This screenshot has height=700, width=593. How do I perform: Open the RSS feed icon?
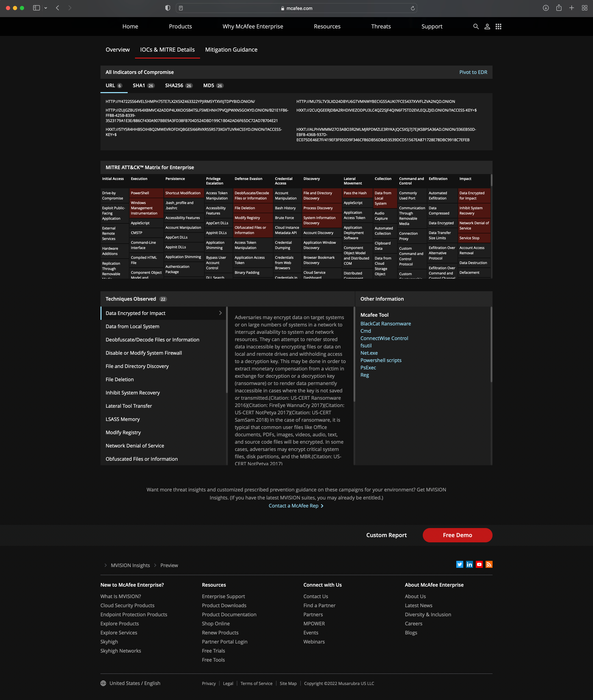(x=489, y=564)
